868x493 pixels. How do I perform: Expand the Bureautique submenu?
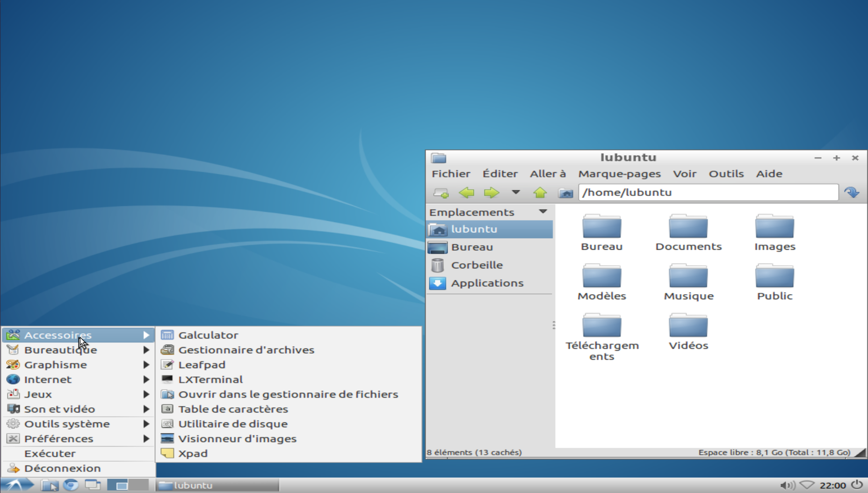(x=79, y=350)
